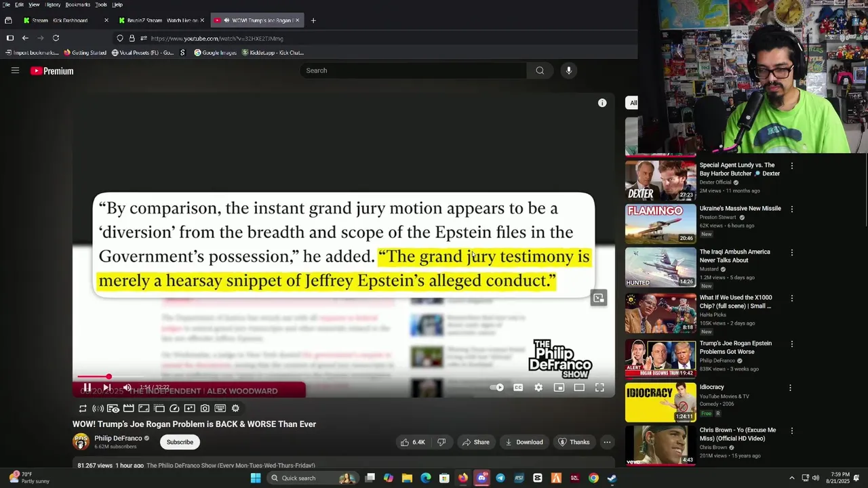Reload the current page

tap(56, 38)
